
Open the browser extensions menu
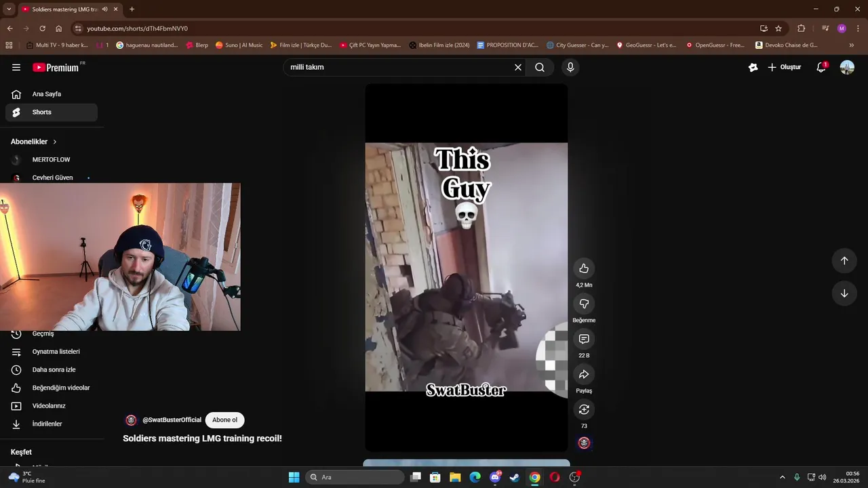click(801, 28)
